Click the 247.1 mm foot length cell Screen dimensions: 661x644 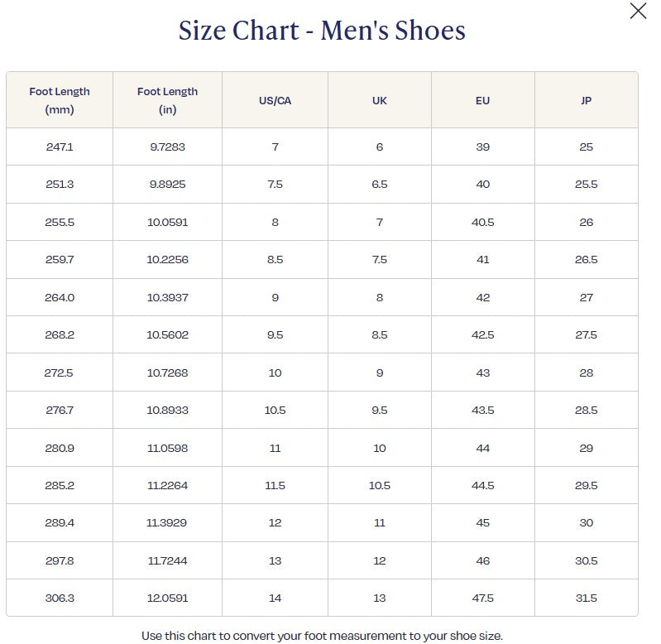click(x=60, y=147)
